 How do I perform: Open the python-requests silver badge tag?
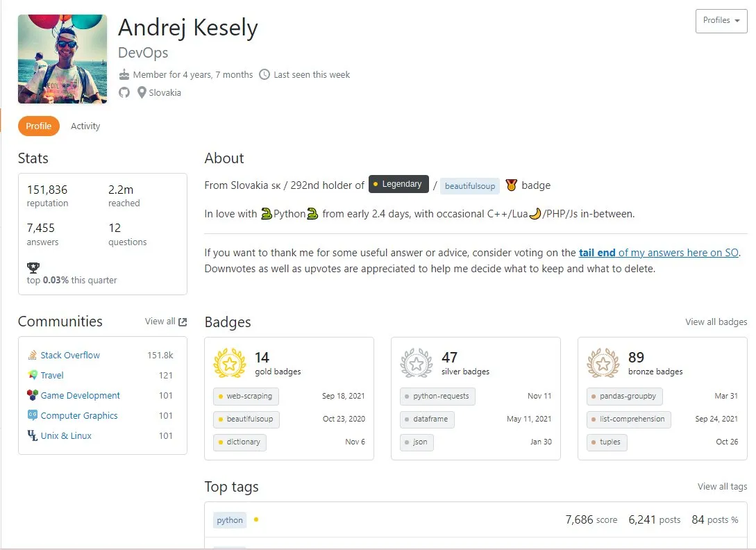tap(437, 396)
